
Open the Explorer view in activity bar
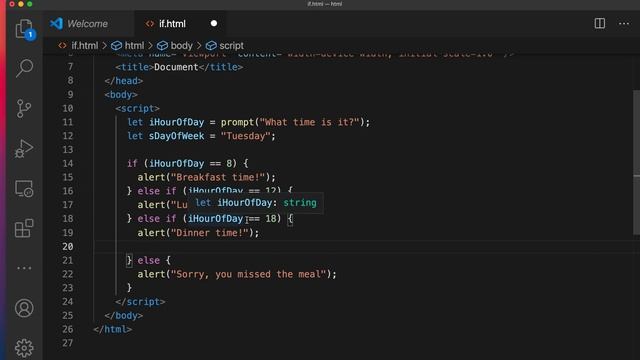tap(24, 29)
